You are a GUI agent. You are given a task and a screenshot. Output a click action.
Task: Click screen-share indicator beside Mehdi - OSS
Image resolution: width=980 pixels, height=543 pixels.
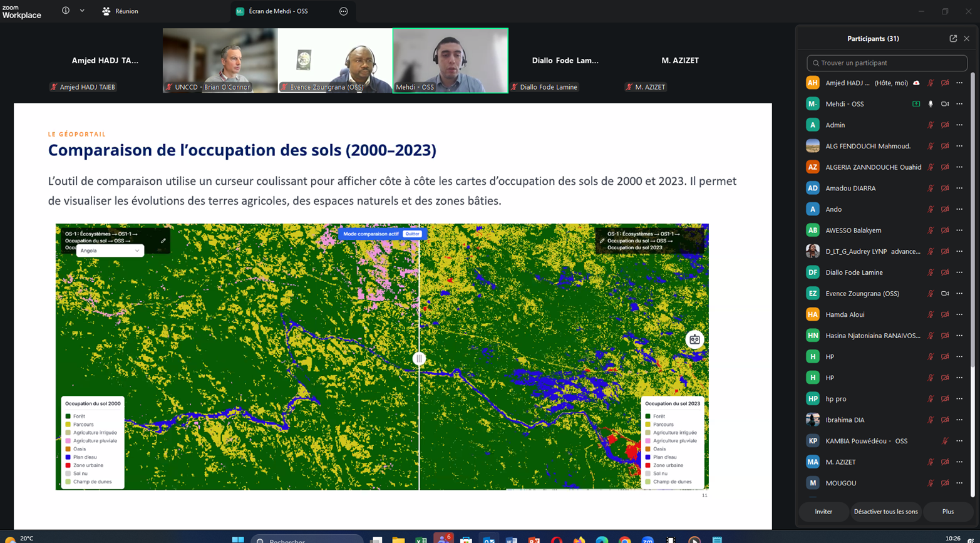pos(916,104)
